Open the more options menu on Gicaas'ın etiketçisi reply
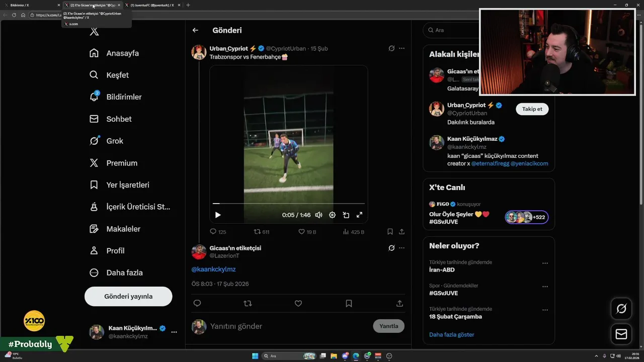 tap(401, 248)
